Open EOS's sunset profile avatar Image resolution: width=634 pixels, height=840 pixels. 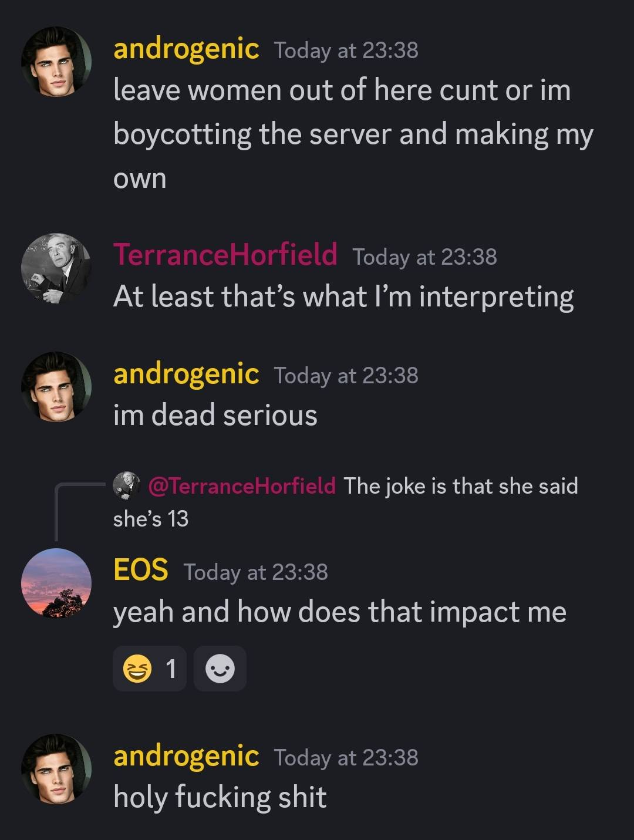(x=56, y=583)
